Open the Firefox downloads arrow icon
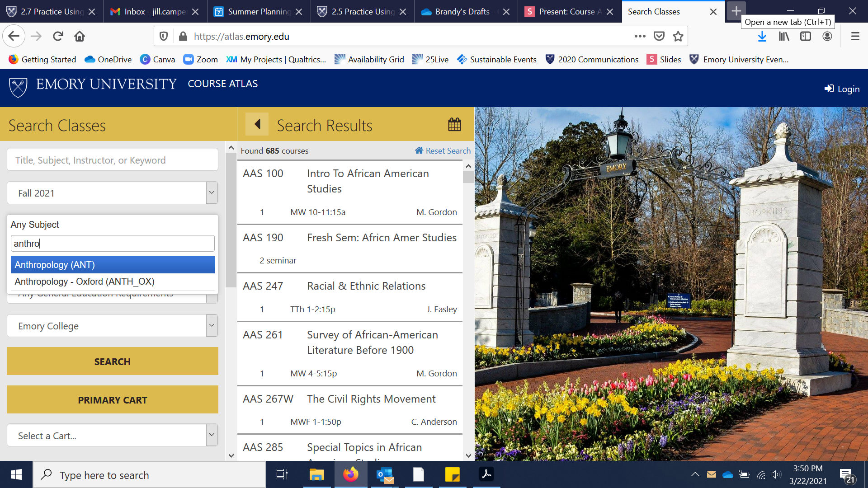The image size is (868, 488). tap(762, 37)
